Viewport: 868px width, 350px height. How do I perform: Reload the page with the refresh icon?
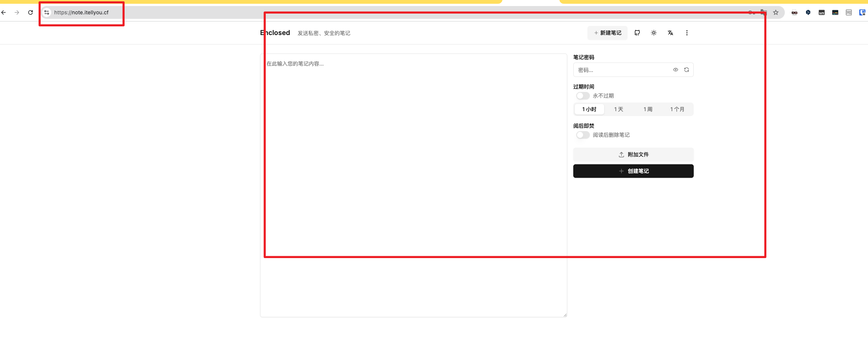tap(30, 12)
